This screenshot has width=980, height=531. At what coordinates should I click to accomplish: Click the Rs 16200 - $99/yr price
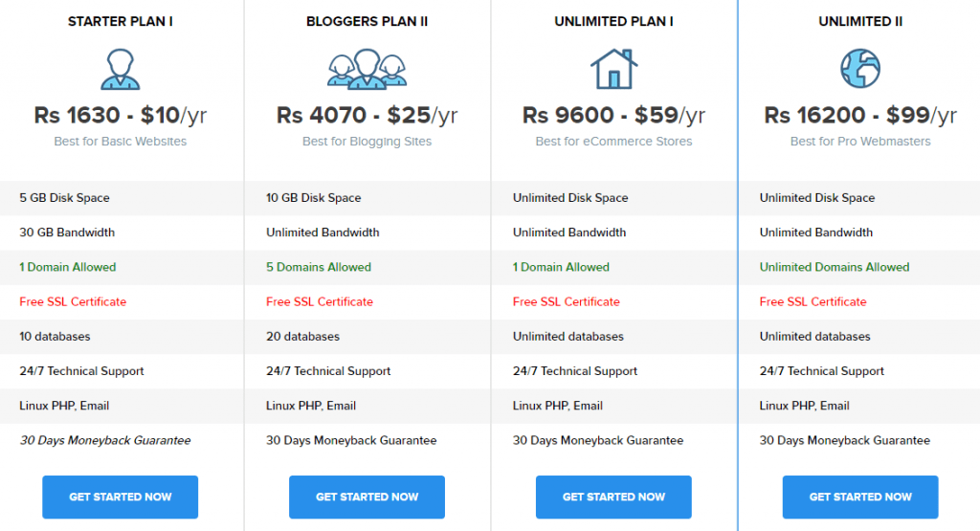(860, 115)
